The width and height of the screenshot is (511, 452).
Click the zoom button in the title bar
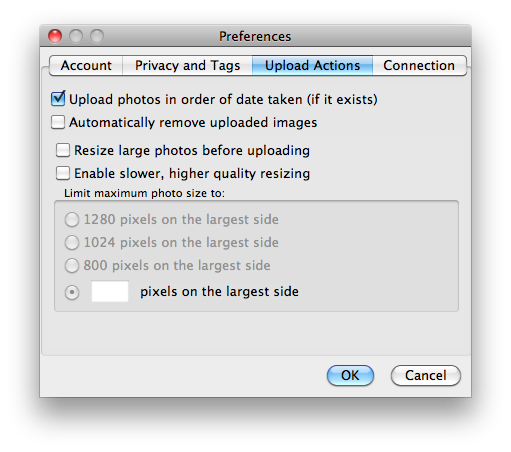pos(97,36)
